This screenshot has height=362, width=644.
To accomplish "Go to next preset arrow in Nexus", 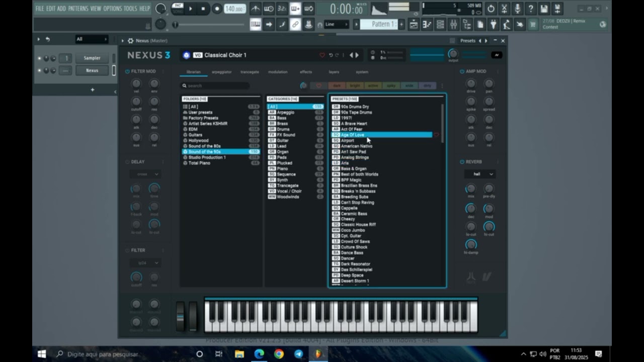I will tap(357, 55).
